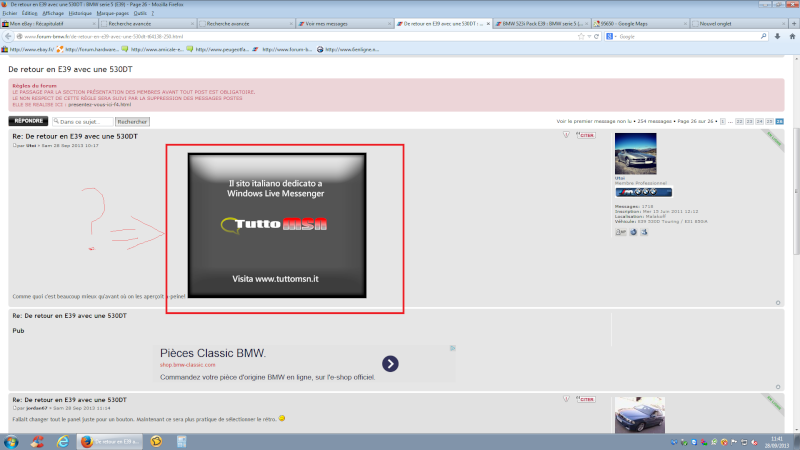Go to forum page 1

tap(722, 121)
